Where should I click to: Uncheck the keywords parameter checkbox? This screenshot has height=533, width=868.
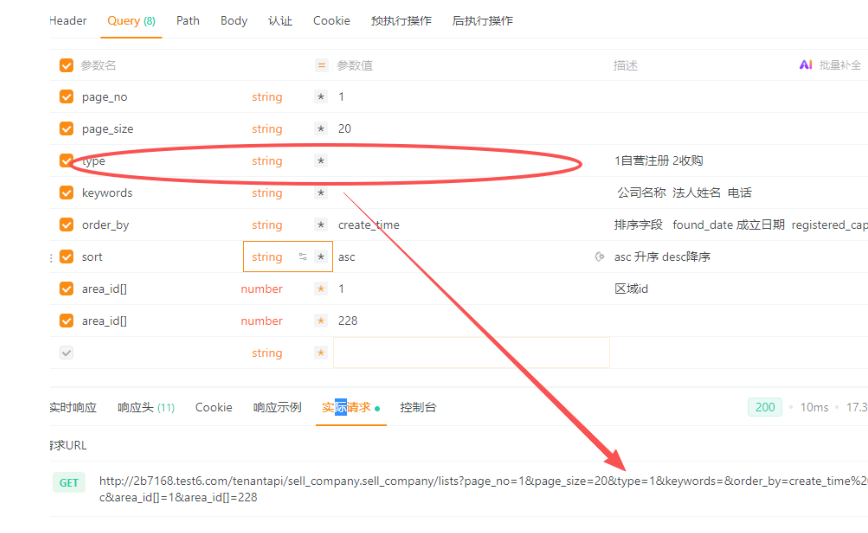pyautogui.click(x=66, y=193)
